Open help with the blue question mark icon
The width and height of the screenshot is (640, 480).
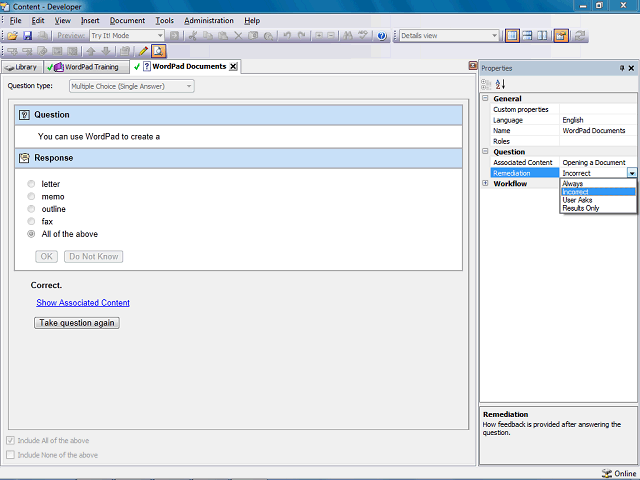[x=382, y=36]
